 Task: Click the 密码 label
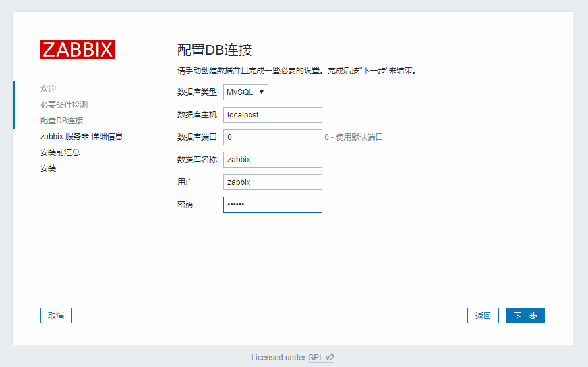185,205
